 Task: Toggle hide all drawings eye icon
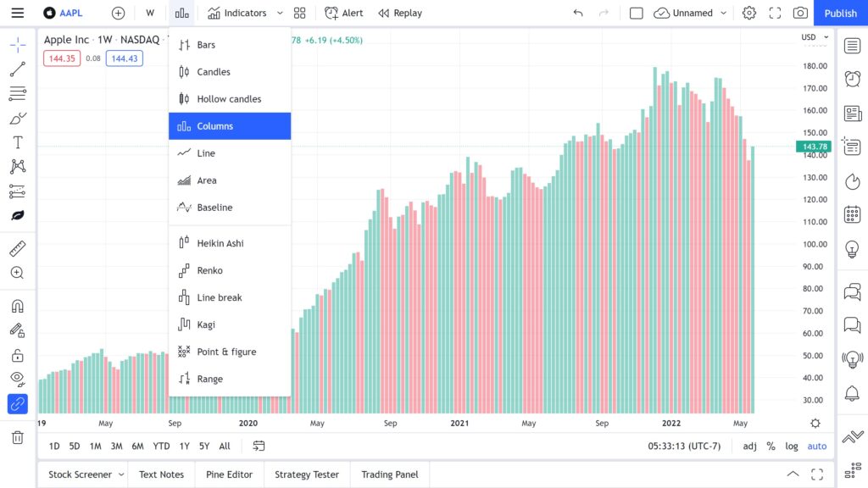tap(18, 379)
